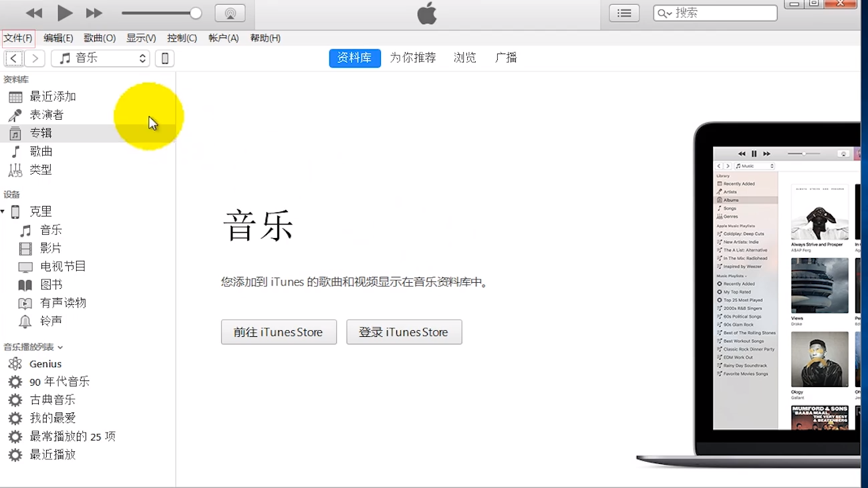Open the 控制(C) menu

pyautogui.click(x=182, y=38)
